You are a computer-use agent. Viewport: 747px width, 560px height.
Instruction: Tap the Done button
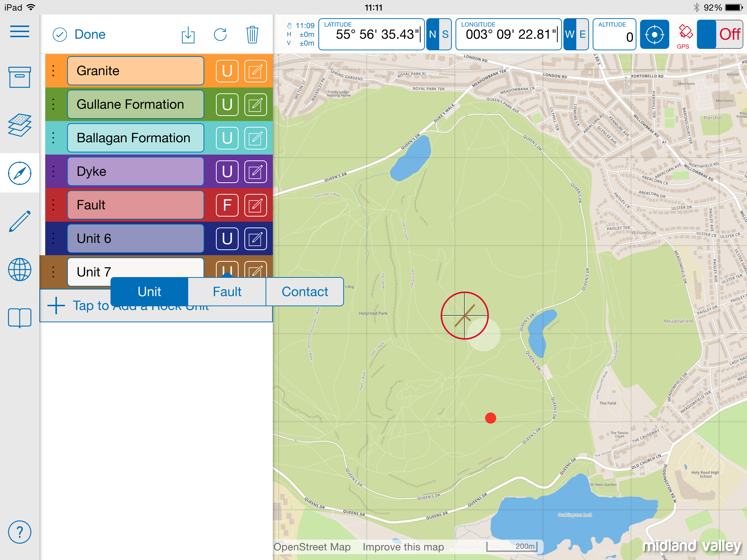tap(79, 35)
